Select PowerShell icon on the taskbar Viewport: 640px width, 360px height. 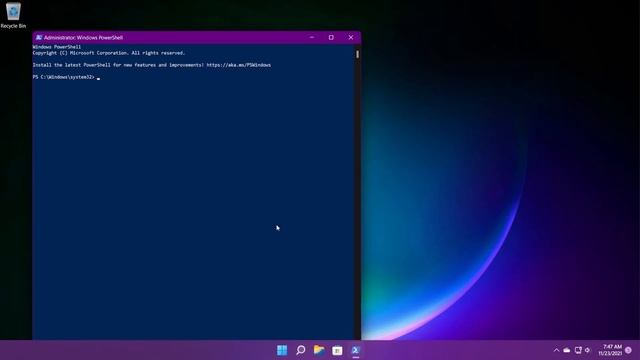[356, 350]
